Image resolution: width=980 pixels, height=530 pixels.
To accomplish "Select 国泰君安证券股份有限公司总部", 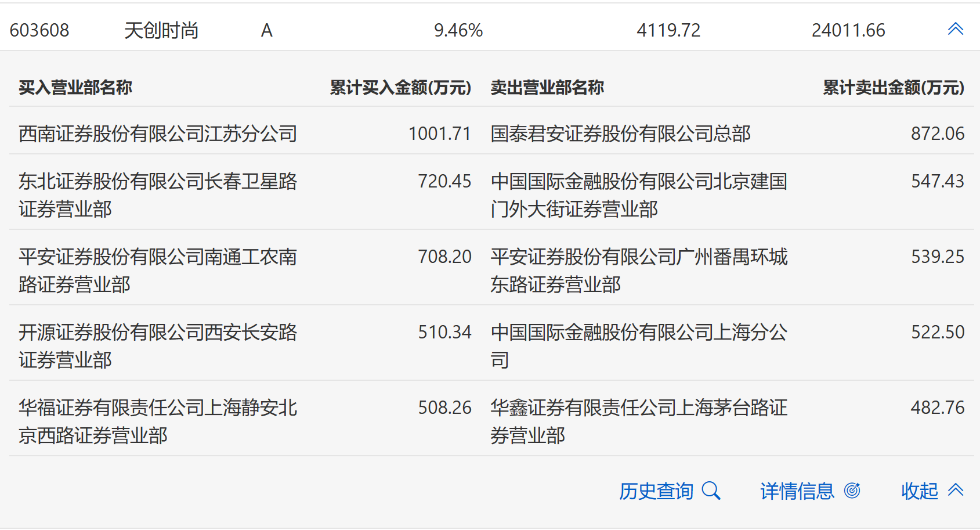I will [x=621, y=134].
